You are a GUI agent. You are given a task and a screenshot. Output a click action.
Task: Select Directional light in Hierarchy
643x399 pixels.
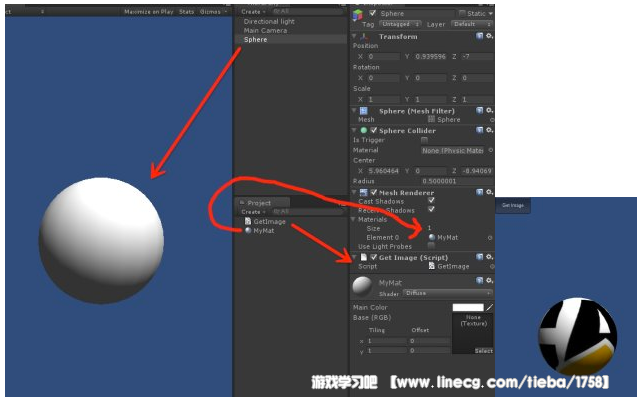269,21
